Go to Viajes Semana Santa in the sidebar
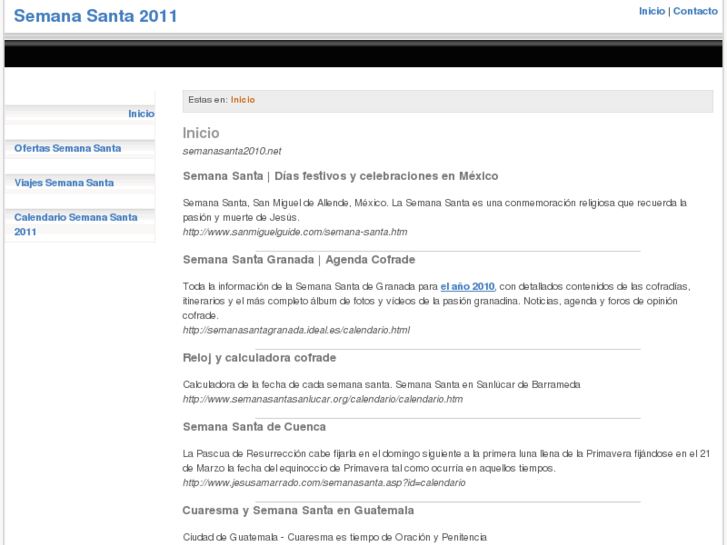The width and height of the screenshot is (727, 545). [64, 183]
